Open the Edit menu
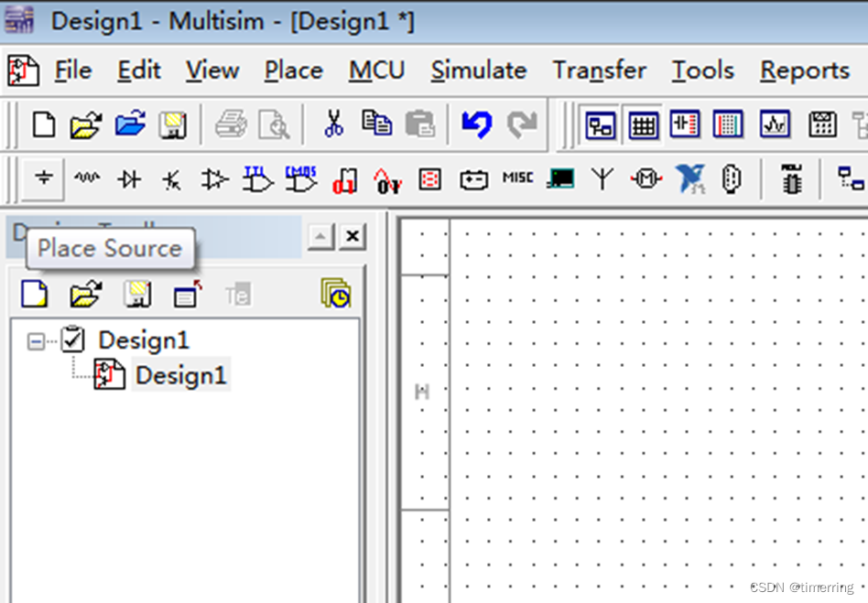The height and width of the screenshot is (603, 868). click(139, 70)
